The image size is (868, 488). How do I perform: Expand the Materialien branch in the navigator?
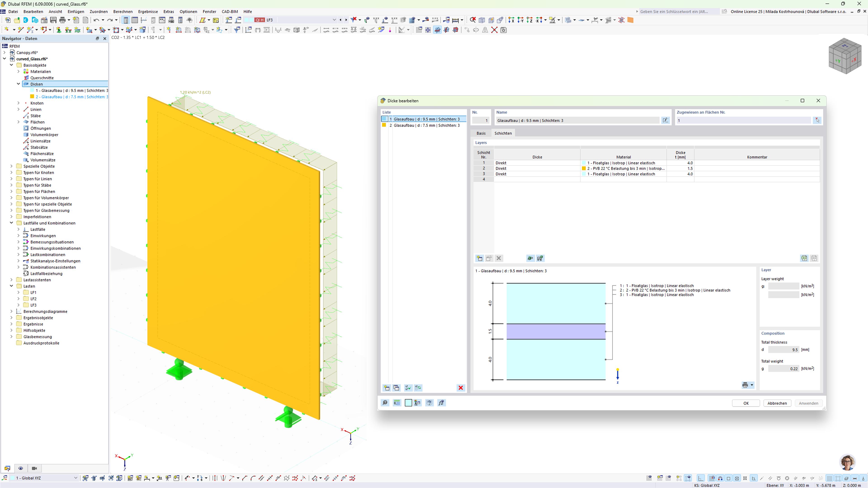tap(19, 71)
